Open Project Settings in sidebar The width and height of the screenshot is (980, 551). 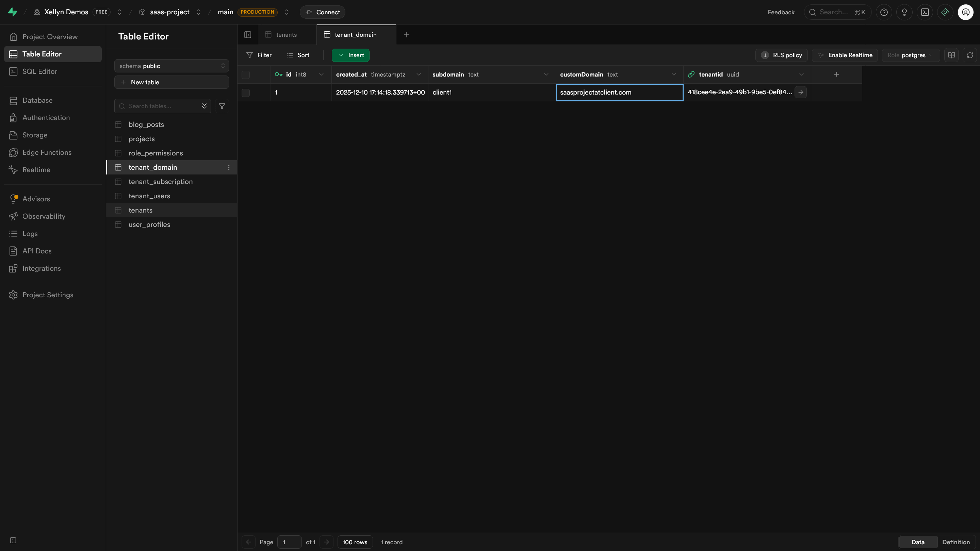(x=53, y=295)
